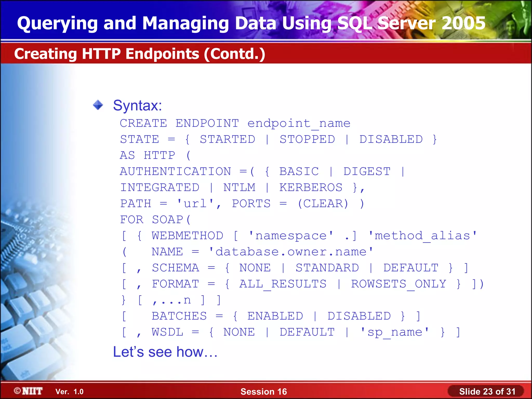Click the blue diamond bullet beside Syntax
The image size is (532, 399).
pos(98,105)
